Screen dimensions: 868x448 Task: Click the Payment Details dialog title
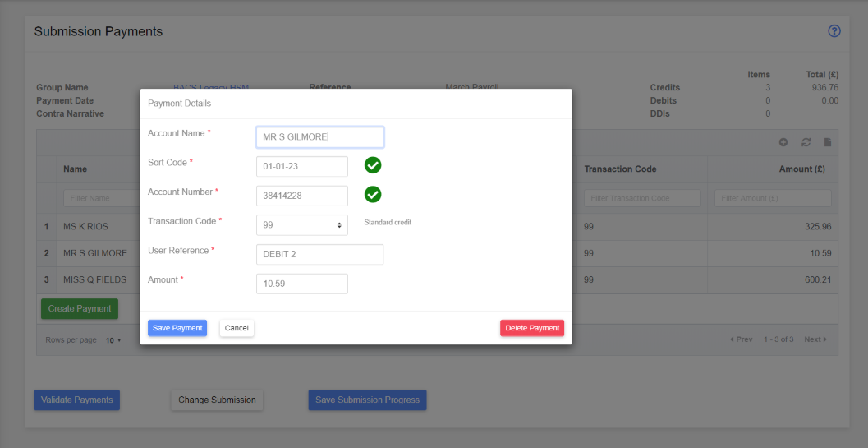[x=179, y=104]
